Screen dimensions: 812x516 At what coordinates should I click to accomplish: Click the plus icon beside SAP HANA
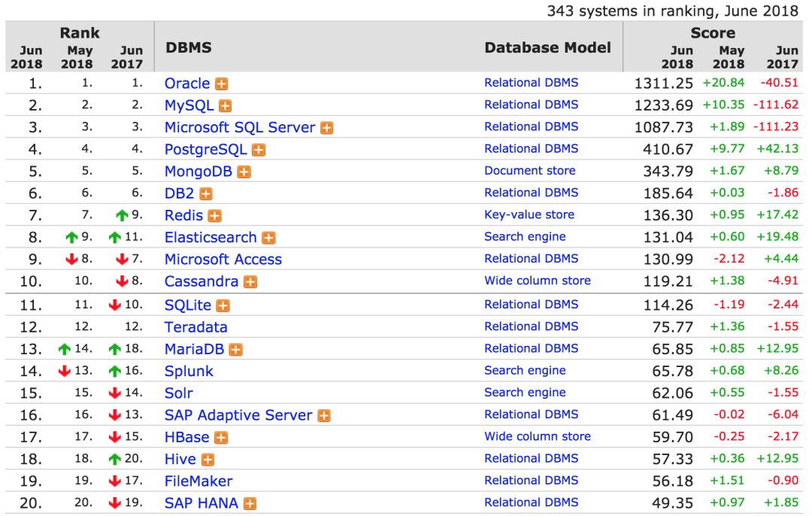click(x=250, y=504)
